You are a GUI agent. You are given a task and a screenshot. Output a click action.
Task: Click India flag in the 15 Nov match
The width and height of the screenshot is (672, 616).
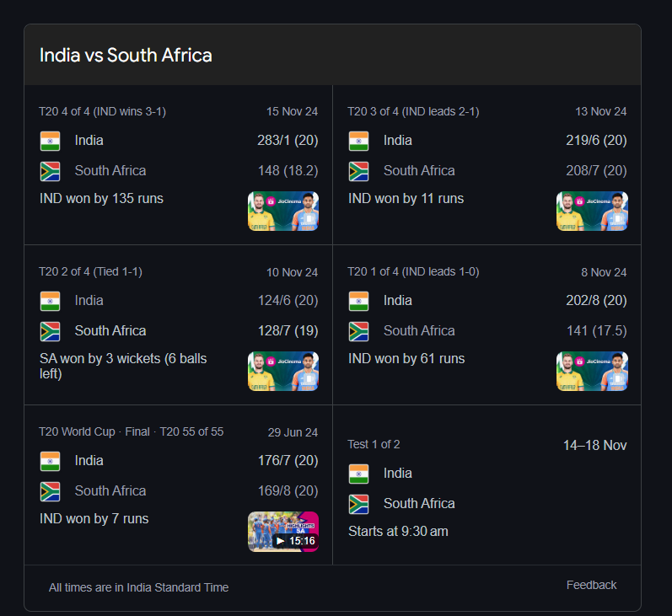tap(50, 141)
